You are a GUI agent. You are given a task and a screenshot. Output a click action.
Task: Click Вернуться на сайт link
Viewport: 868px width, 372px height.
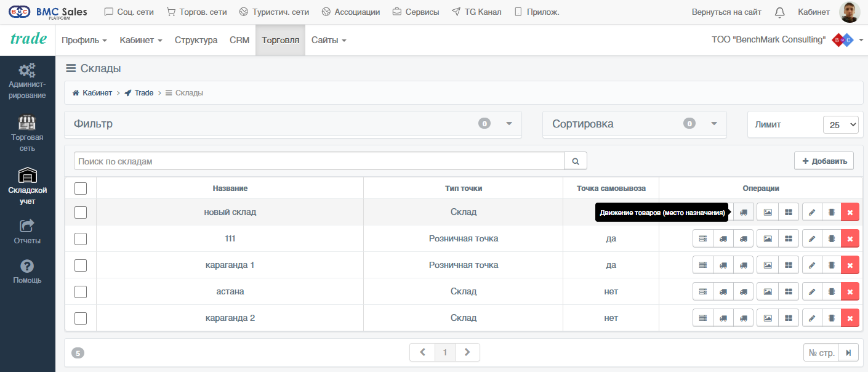pyautogui.click(x=726, y=12)
